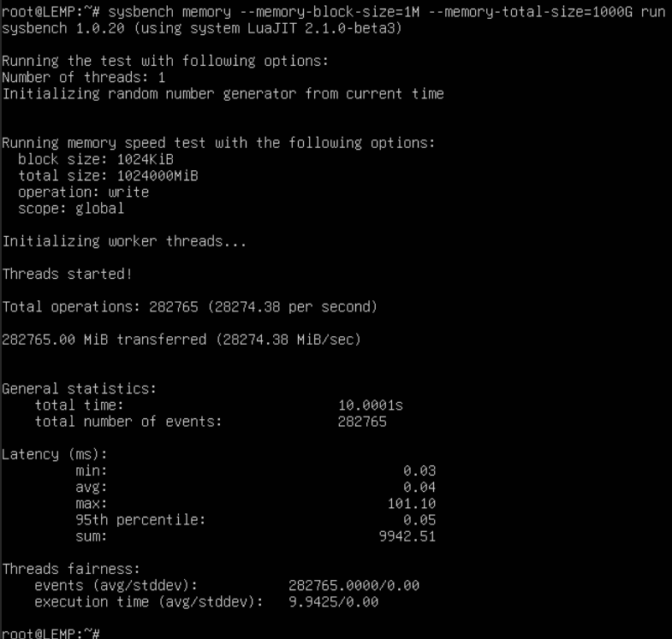Click the 'scope: global' line
This screenshot has height=639, width=672.
71,209
